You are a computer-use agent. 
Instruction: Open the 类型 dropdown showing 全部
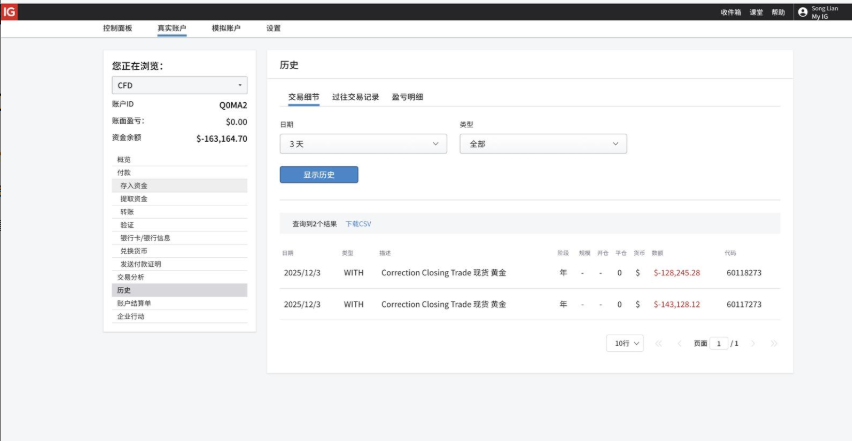(x=543, y=144)
